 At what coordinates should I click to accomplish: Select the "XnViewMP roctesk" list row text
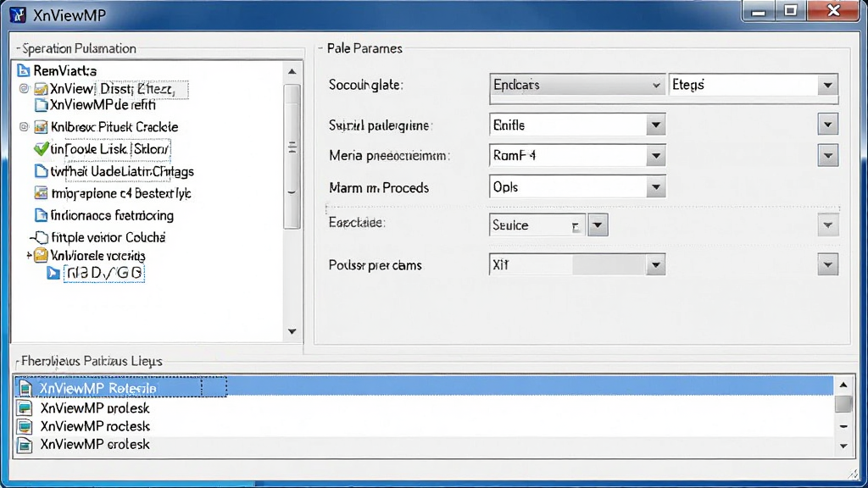95,427
